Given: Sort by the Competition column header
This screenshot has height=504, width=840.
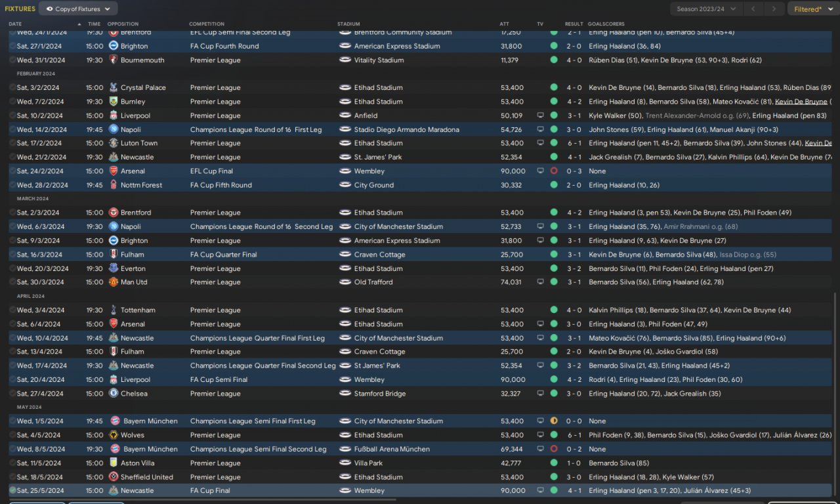Looking at the screenshot, I should pyautogui.click(x=207, y=24).
